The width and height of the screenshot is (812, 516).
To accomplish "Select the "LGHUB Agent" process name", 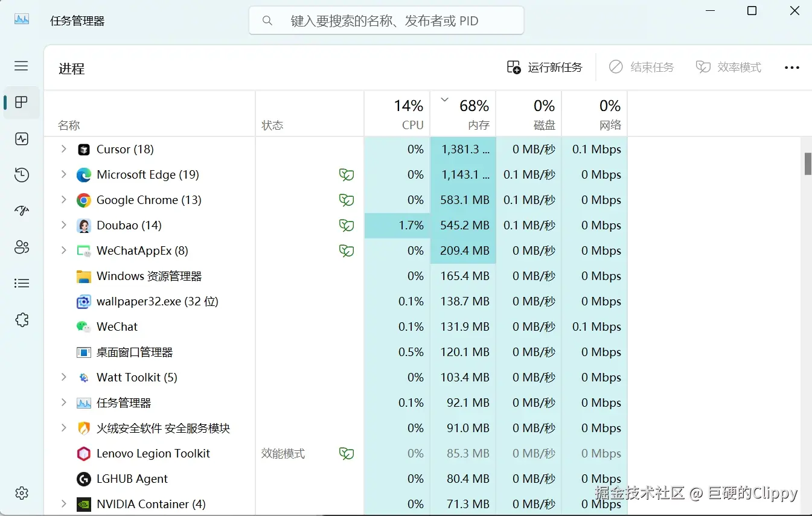I will click(132, 479).
